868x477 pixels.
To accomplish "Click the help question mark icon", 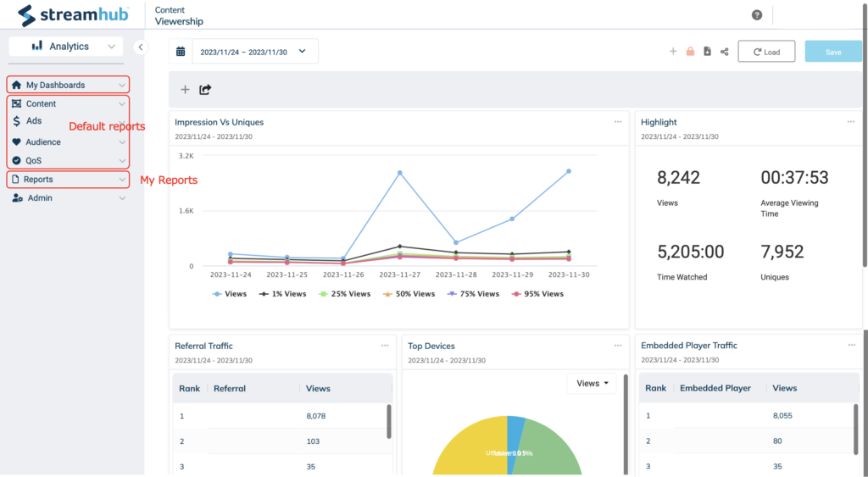I will coord(757,15).
